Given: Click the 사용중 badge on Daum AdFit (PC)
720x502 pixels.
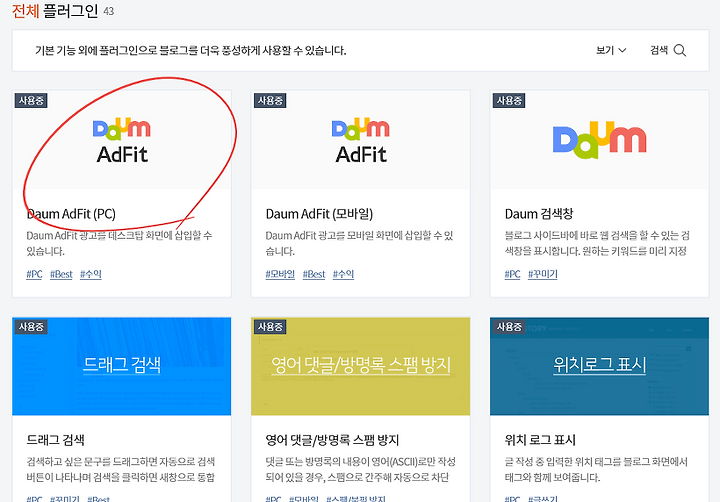Looking at the screenshot, I should (x=31, y=101).
